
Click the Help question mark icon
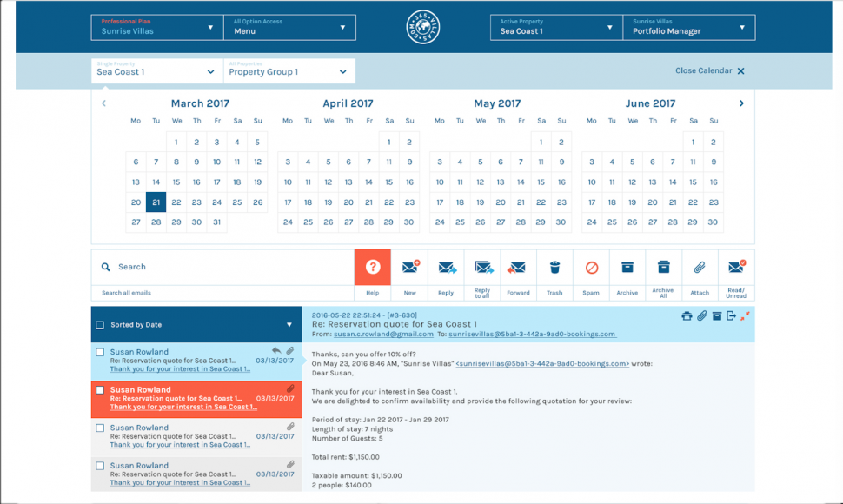(373, 267)
